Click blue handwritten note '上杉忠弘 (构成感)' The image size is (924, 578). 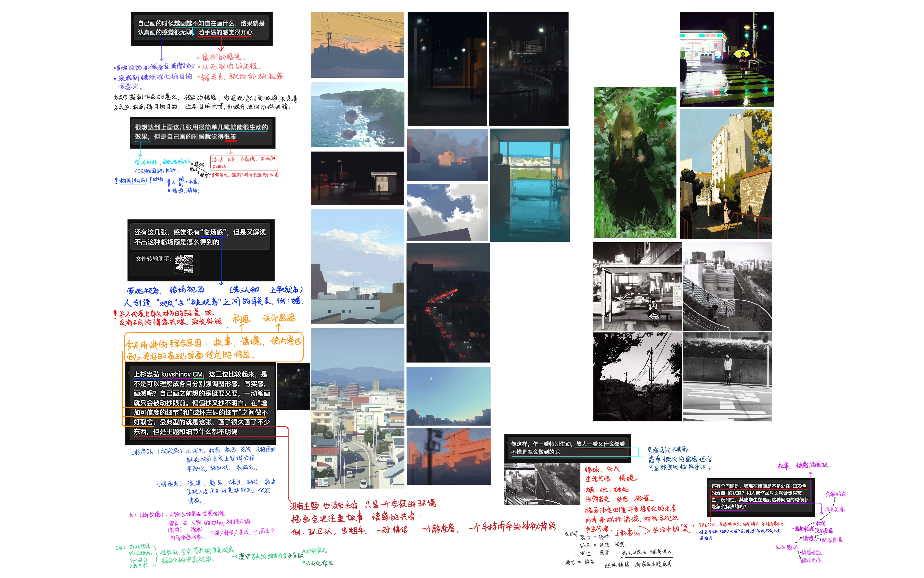click(155, 452)
